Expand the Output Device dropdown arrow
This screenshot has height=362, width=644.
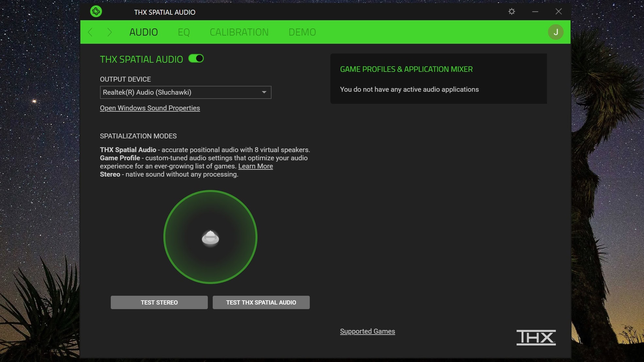coord(264,92)
